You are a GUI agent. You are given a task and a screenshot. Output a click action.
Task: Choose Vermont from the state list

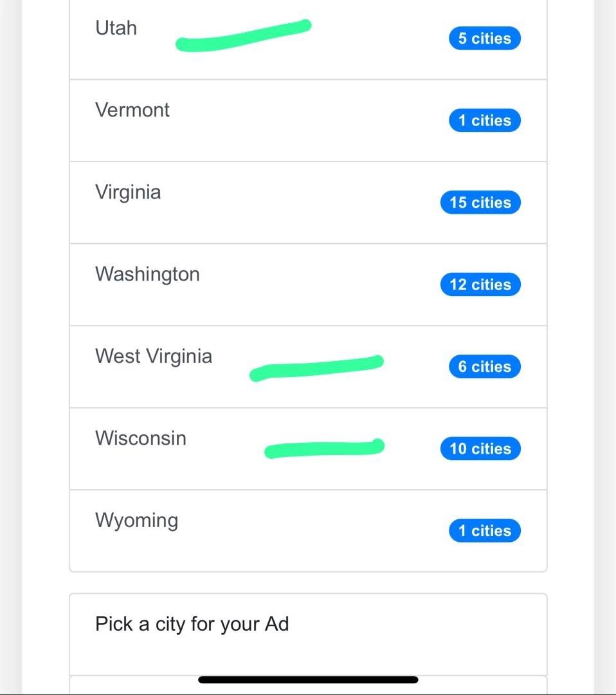tap(132, 110)
